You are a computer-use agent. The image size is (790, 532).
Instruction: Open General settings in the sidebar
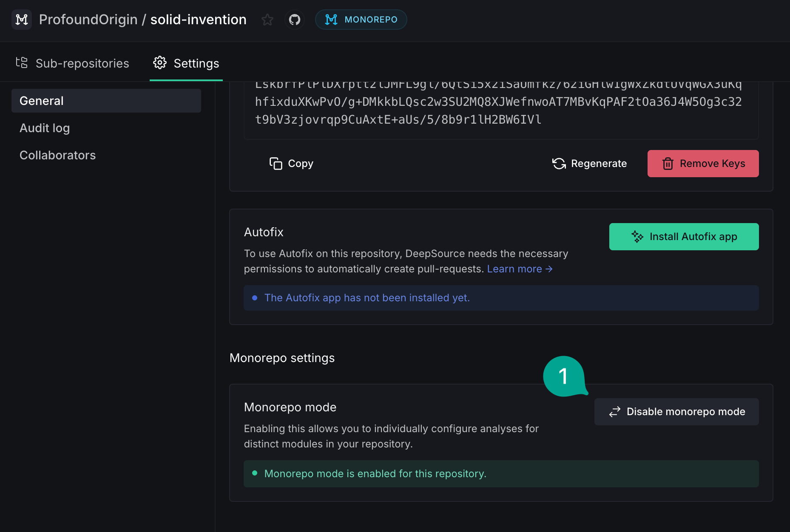click(106, 101)
